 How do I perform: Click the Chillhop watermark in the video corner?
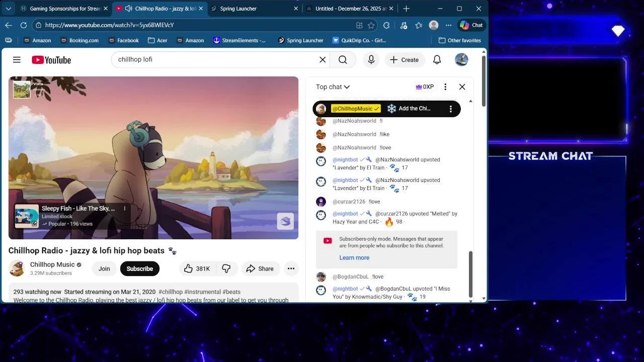click(285, 221)
